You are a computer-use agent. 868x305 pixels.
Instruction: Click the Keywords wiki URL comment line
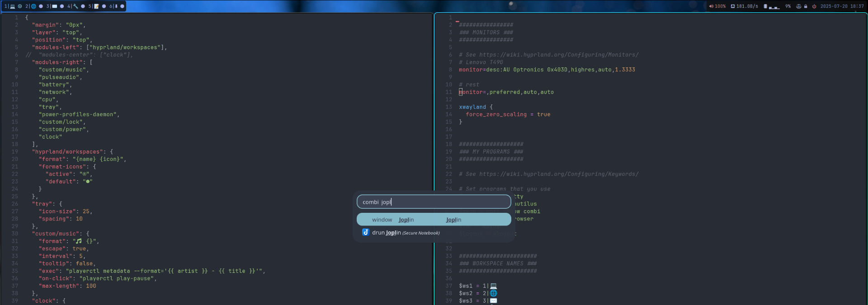[549, 174]
